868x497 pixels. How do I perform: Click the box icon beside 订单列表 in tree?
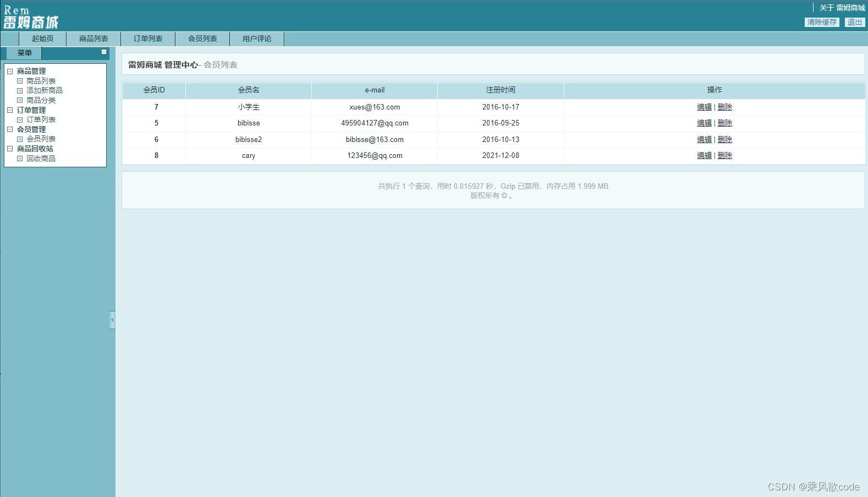coord(20,119)
